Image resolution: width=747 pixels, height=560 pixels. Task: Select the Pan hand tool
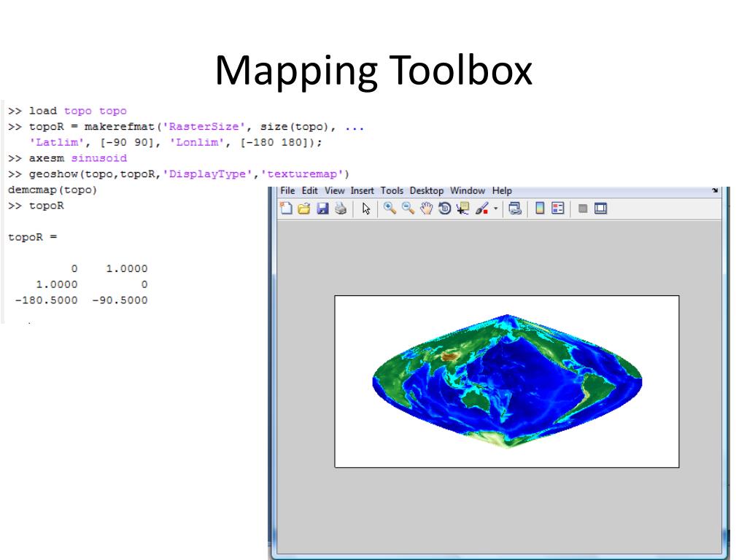pos(426,208)
